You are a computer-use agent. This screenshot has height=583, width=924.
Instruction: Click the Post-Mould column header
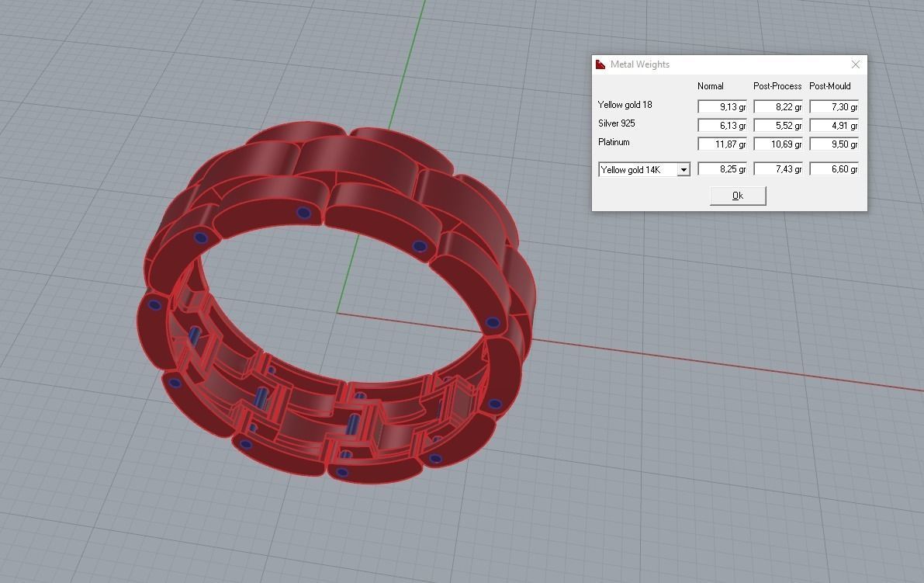(829, 86)
